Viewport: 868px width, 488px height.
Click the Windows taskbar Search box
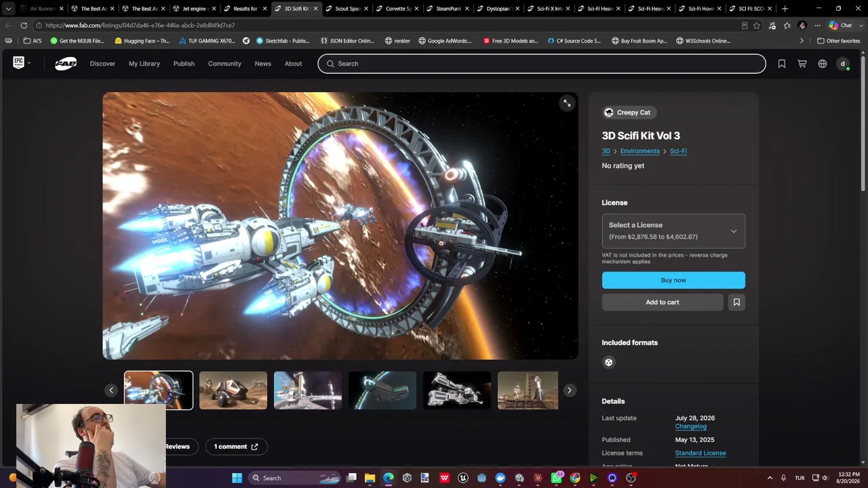(x=294, y=478)
